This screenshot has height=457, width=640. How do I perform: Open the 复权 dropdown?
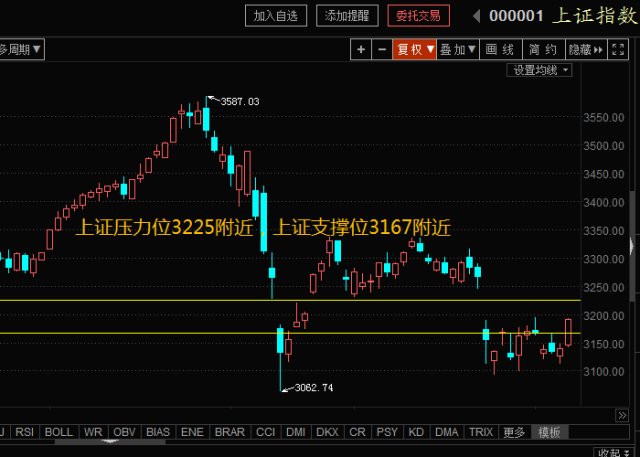pos(415,49)
